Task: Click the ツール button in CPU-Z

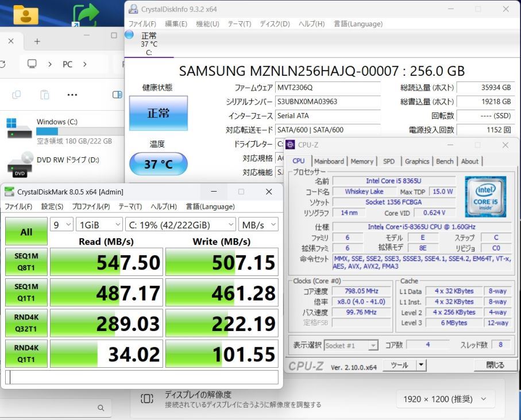Action: pyautogui.click(x=399, y=365)
